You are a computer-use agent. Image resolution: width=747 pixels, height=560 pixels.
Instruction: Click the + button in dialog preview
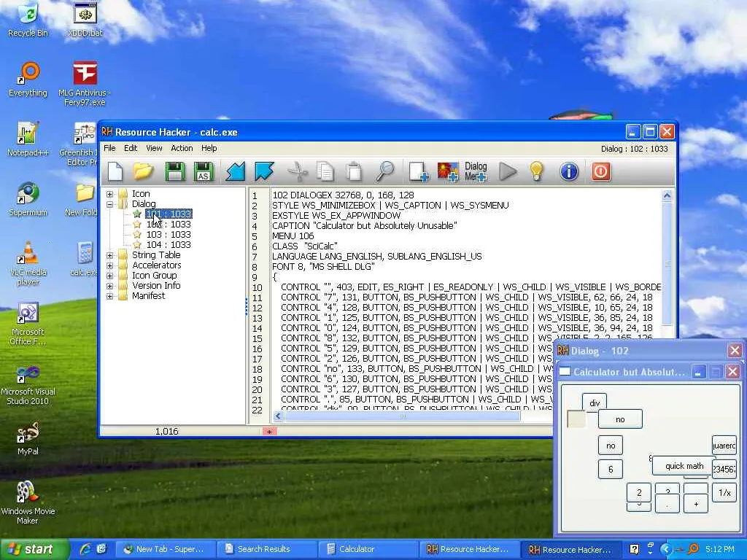tap(696, 504)
